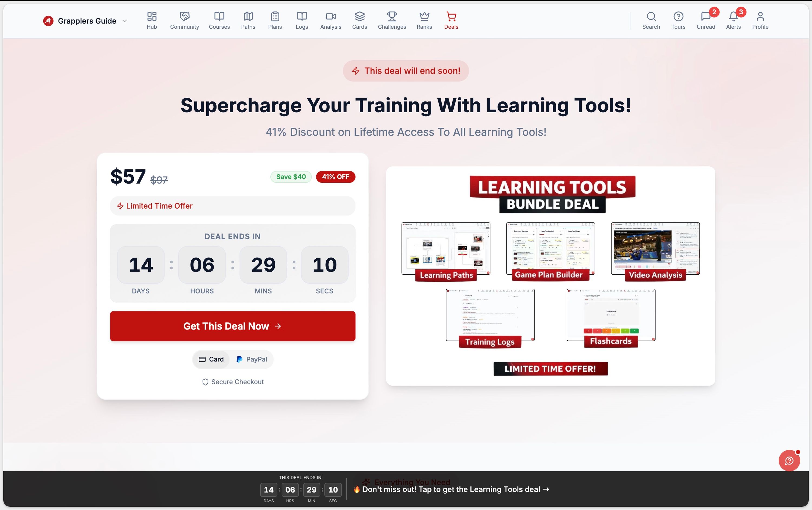Expand the Grapplers Guide dropdown chevron
This screenshot has width=812, height=510.
click(125, 21)
